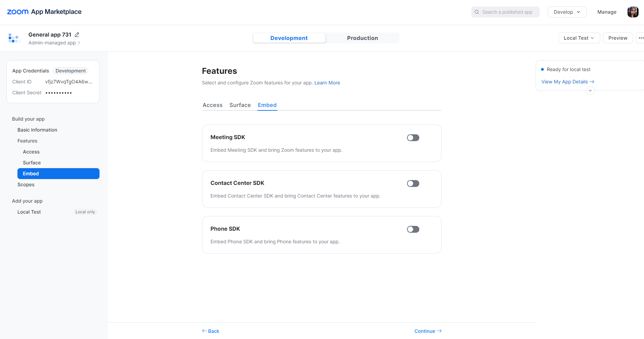This screenshot has height=339, width=644.
Task: Focus the Search a published app field
Action: click(505, 12)
